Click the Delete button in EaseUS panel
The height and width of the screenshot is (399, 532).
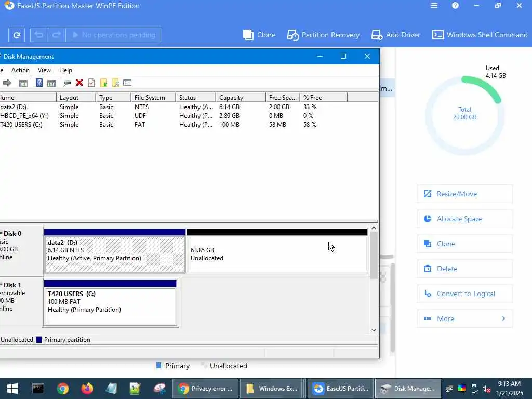tap(464, 269)
